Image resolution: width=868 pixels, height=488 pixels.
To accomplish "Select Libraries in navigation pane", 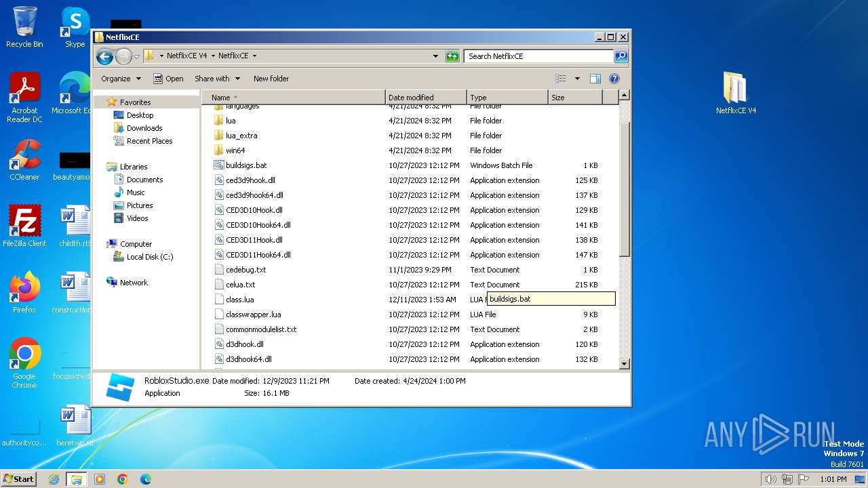I will click(x=134, y=167).
